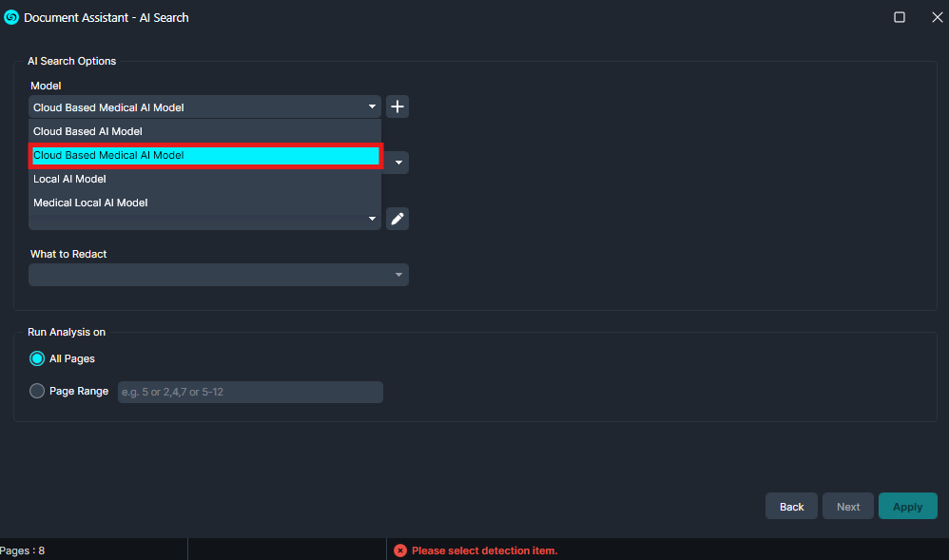Image resolution: width=949 pixels, height=560 pixels.
Task: Click the Next button
Action: pos(848,507)
